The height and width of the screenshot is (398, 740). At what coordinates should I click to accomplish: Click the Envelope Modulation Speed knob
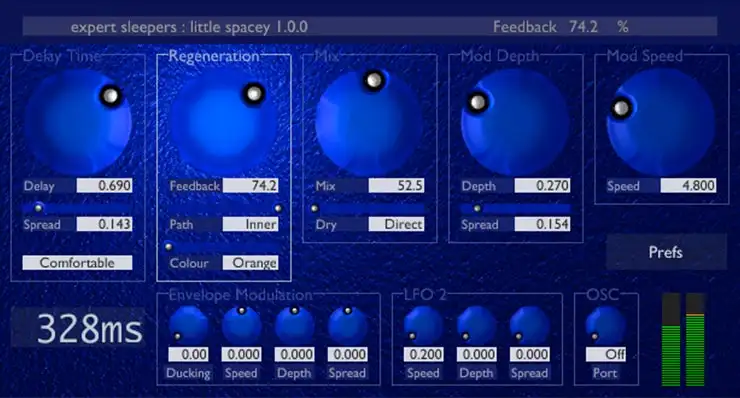coord(241,325)
